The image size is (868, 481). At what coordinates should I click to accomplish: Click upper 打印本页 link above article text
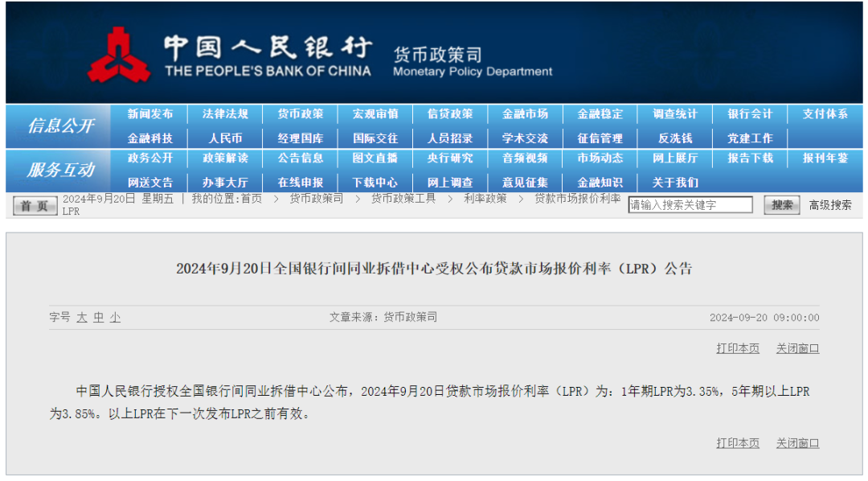(738, 348)
